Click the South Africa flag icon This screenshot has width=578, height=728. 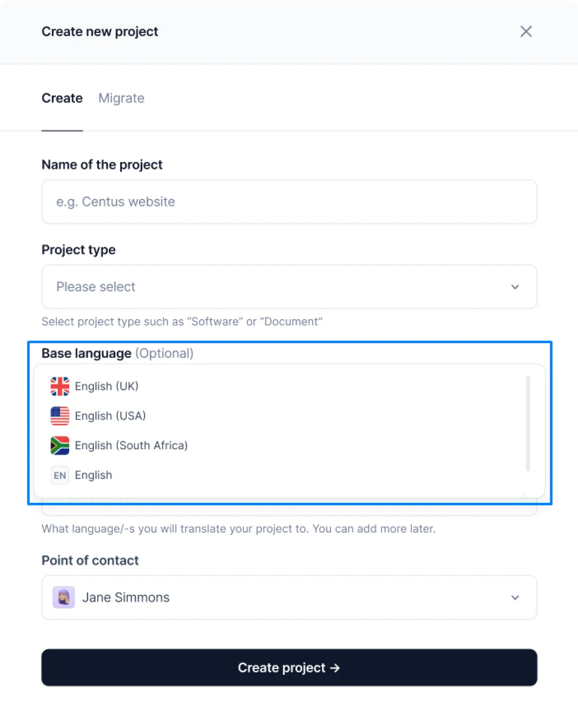click(60, 446)
